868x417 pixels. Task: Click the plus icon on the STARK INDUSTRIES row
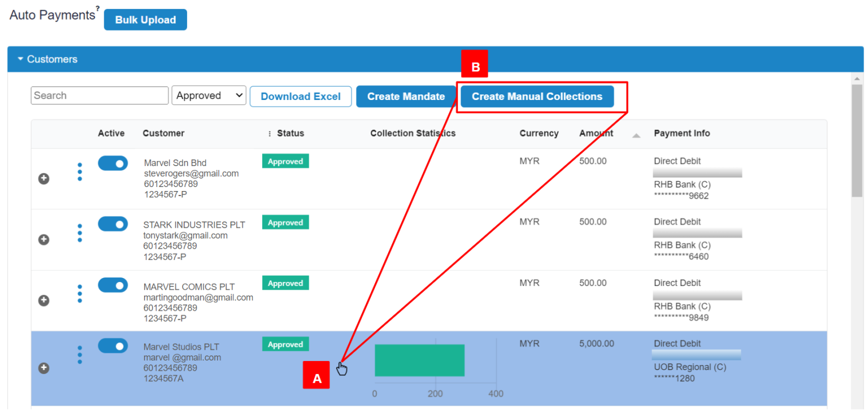point(44,240)
